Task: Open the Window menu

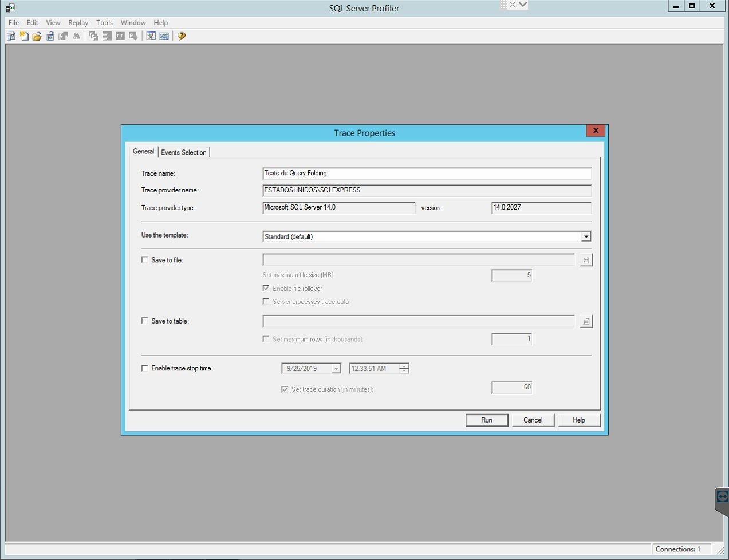Action: click(133, 22)
